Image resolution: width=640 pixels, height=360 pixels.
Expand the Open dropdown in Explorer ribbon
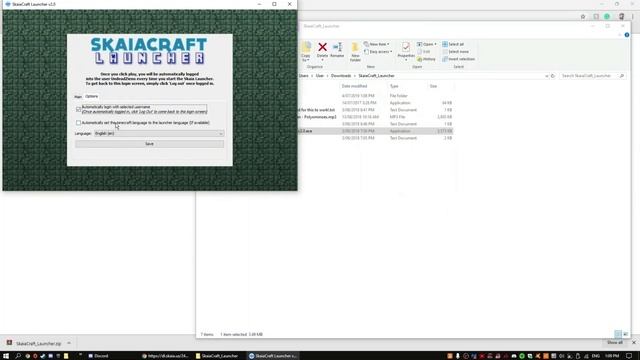(427, 44)
